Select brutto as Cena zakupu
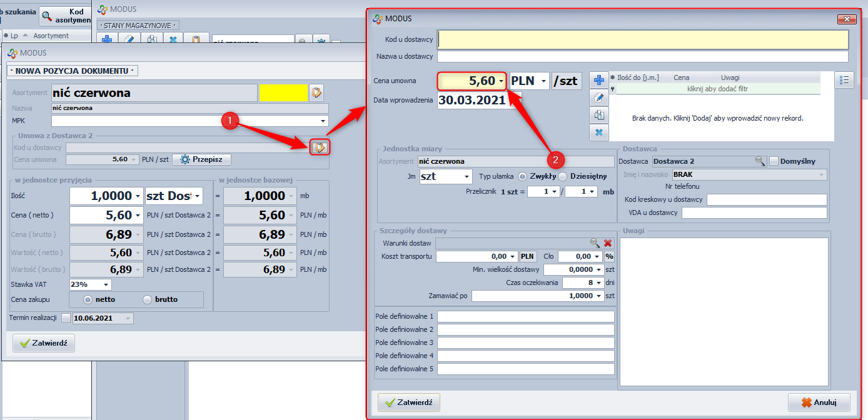Viewport: 868px width, 420px height. click(148, 299)
